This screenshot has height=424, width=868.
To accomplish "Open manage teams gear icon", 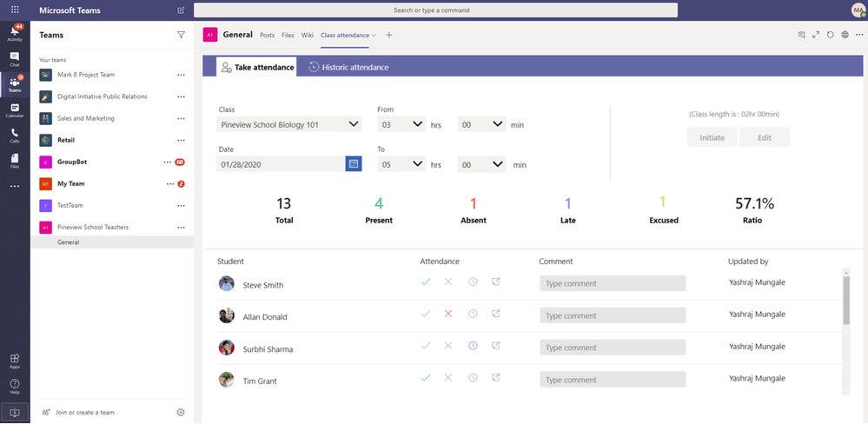I will [x=181, y=413].
